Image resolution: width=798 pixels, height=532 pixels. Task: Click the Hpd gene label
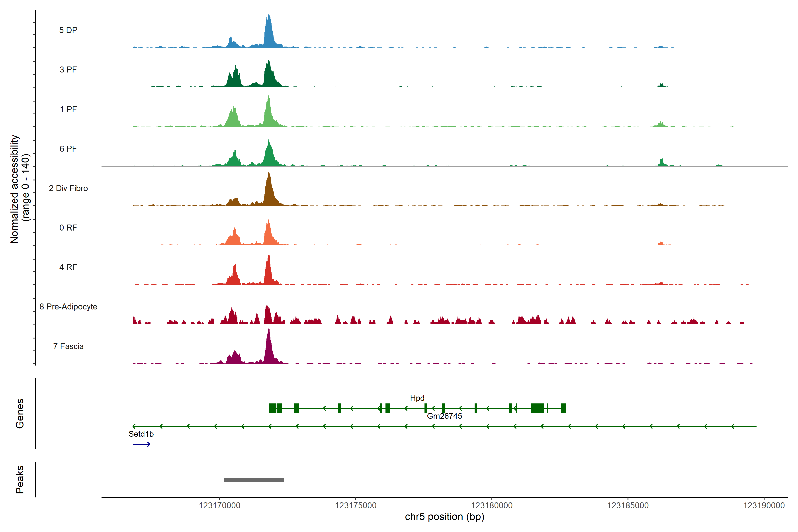pyautogui.click(x=417, y=398)
